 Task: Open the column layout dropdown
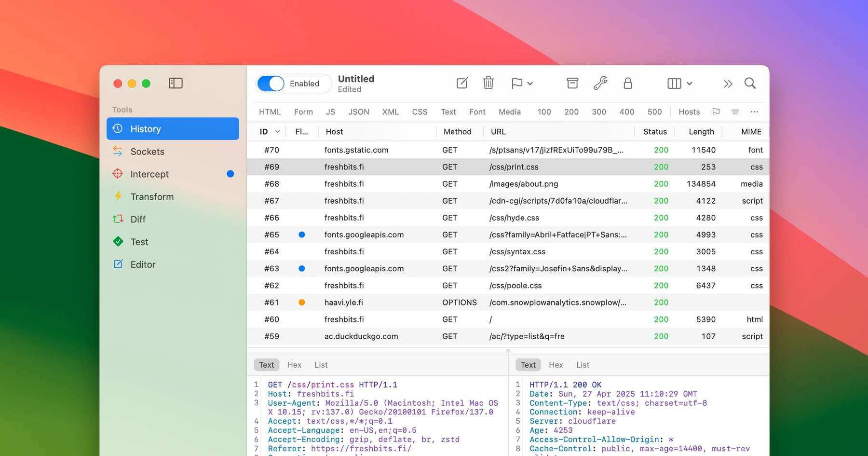pyautogui.click(x=679, y=83)
